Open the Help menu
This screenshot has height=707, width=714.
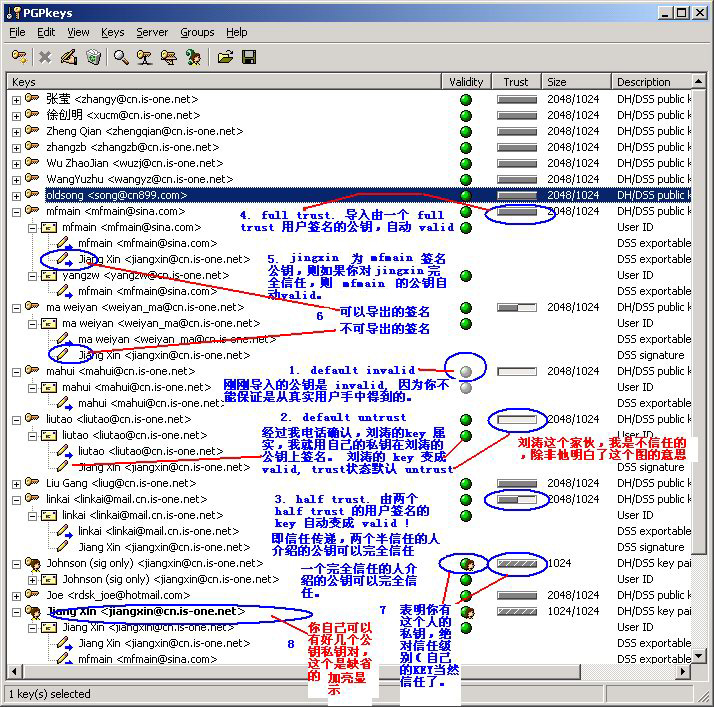237,32
